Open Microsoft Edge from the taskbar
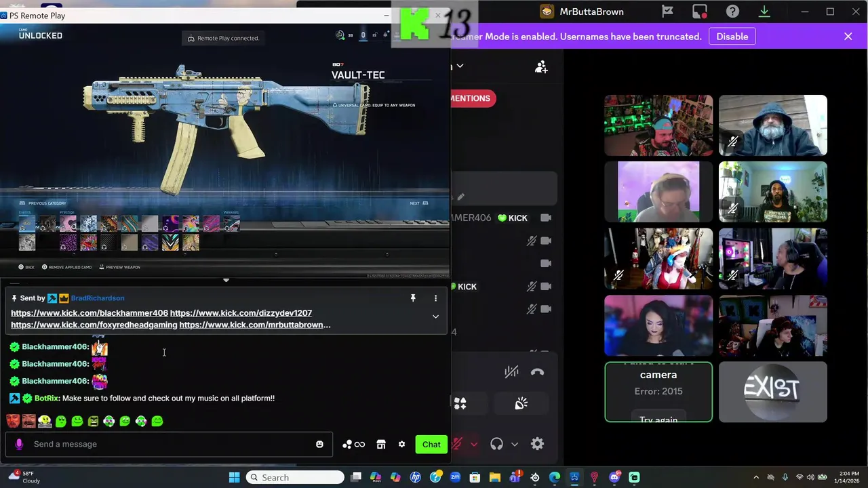This screenshot has width=868, height=488. tap(555, 477)
